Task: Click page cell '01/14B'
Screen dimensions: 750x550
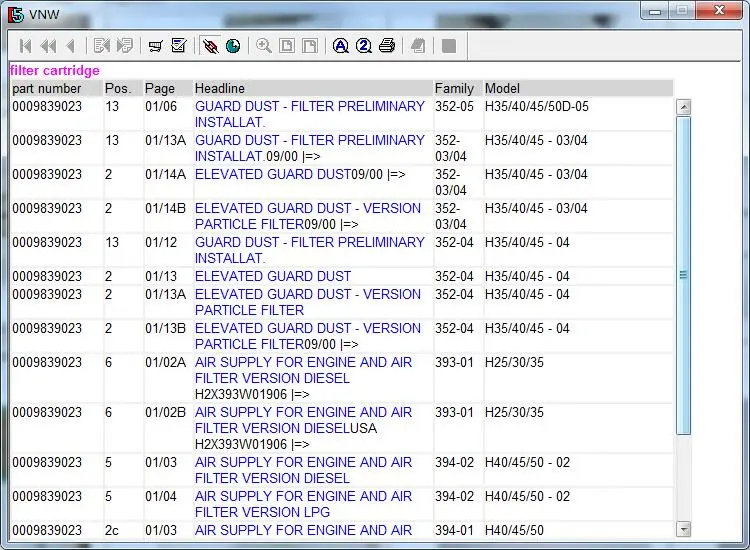Action: point(165,208)
